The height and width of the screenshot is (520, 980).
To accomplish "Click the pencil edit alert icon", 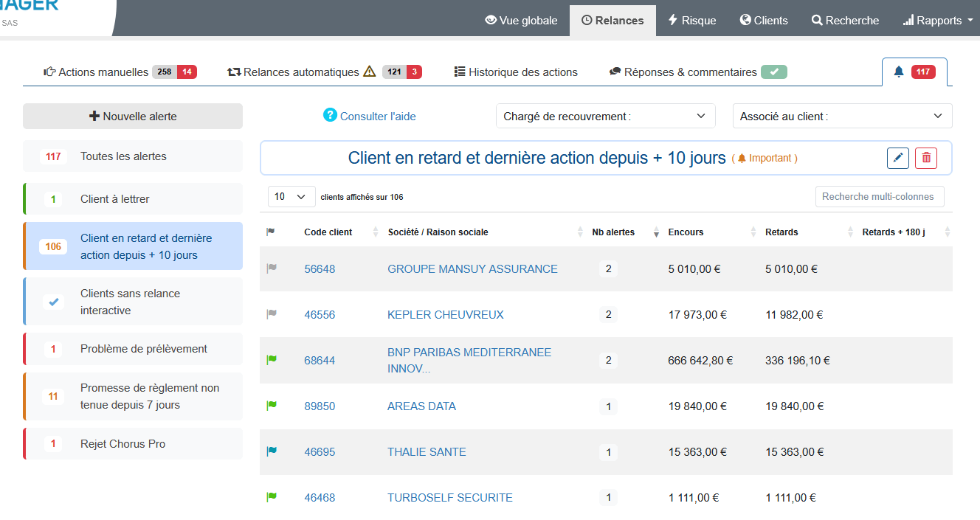I will coord(897,158).
